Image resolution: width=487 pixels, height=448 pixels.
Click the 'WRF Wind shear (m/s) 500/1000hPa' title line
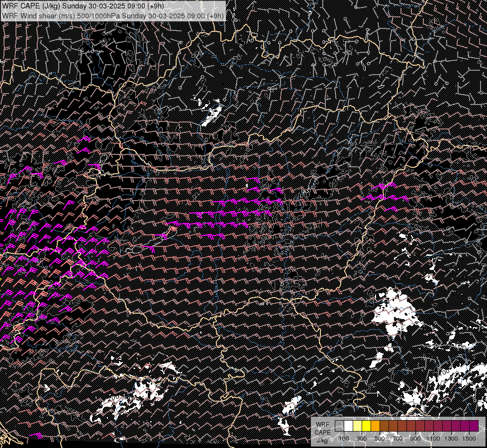(113, 15)
